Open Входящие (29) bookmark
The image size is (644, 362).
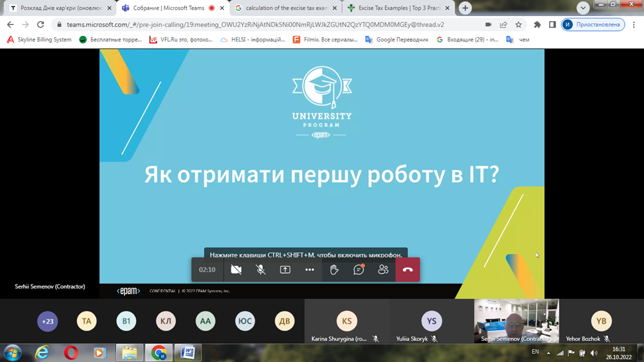(468, 40)
